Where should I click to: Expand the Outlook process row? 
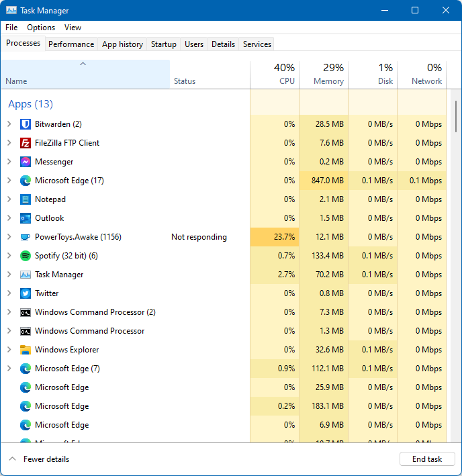(9, 218)
